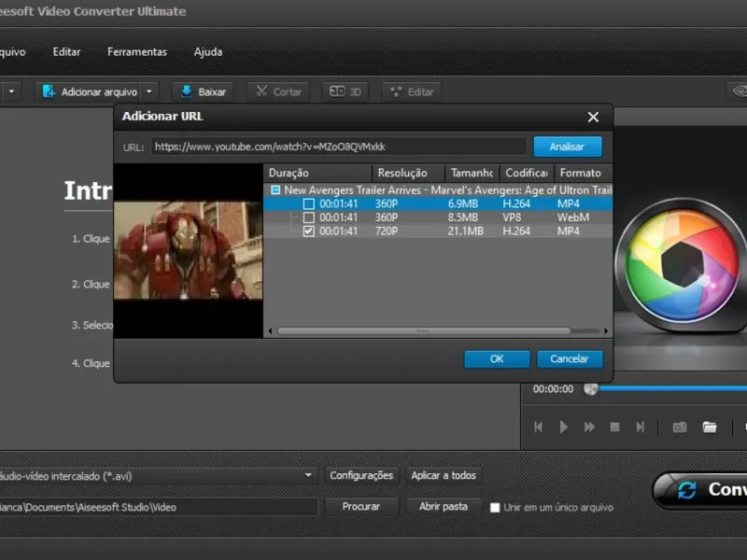This screenshot has height=560, width=747.
Task: Collapse the New Avengers Trailer tree node
Action: click(275, 189)
